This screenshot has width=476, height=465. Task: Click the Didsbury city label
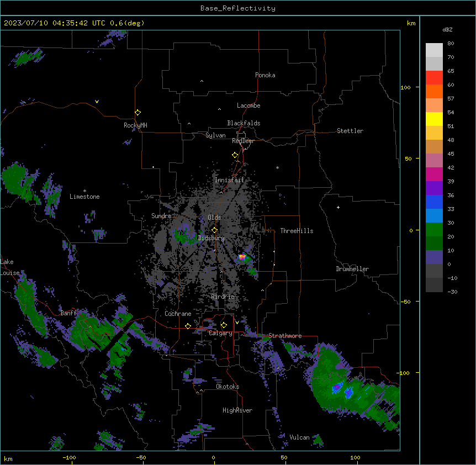click(x=211, y=238)
